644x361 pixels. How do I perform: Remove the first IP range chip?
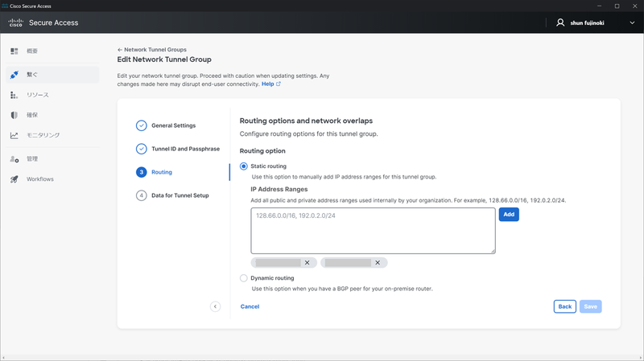[307, 263]
